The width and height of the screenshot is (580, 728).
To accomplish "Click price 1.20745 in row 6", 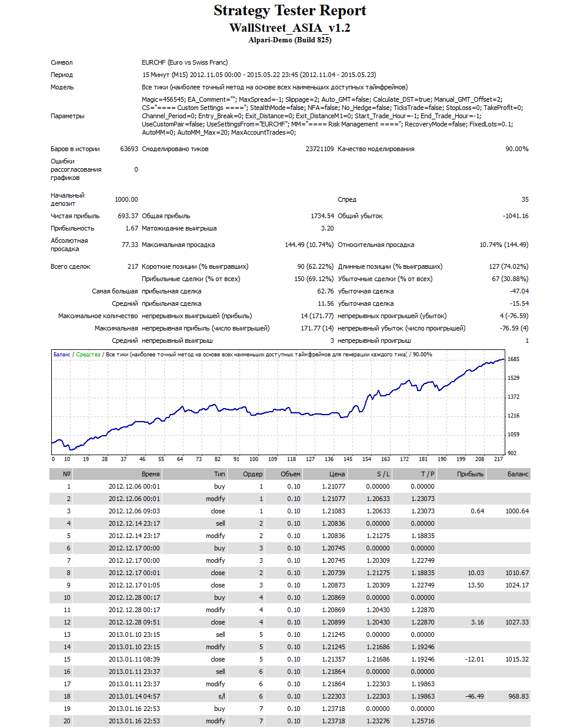I will tap(334, 548).
